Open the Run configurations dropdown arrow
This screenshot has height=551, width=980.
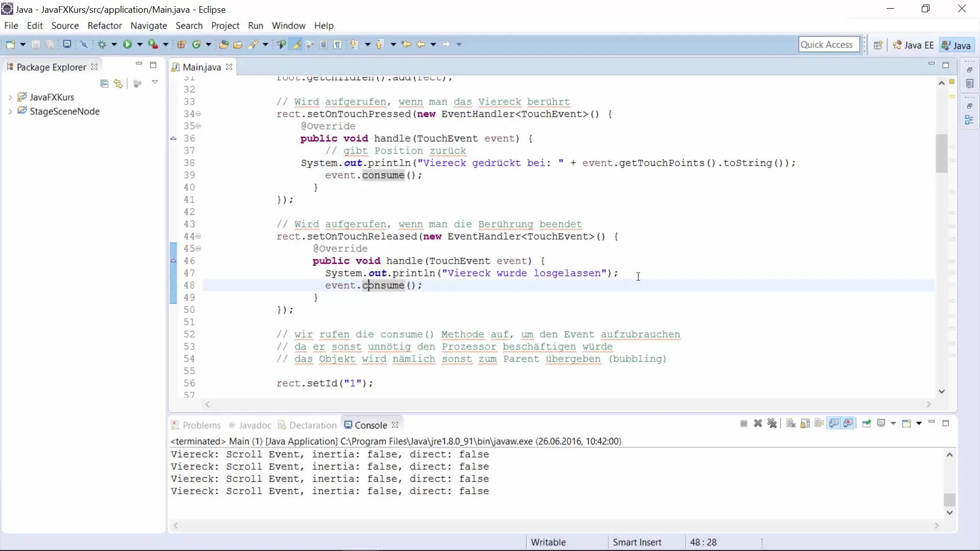coord(139,44)
